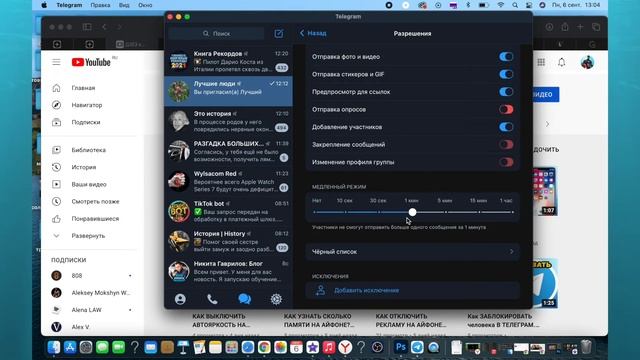Open Telegram menu in menu bar
This screenshot has height=360, width=640.
click(x=69, y=5)
